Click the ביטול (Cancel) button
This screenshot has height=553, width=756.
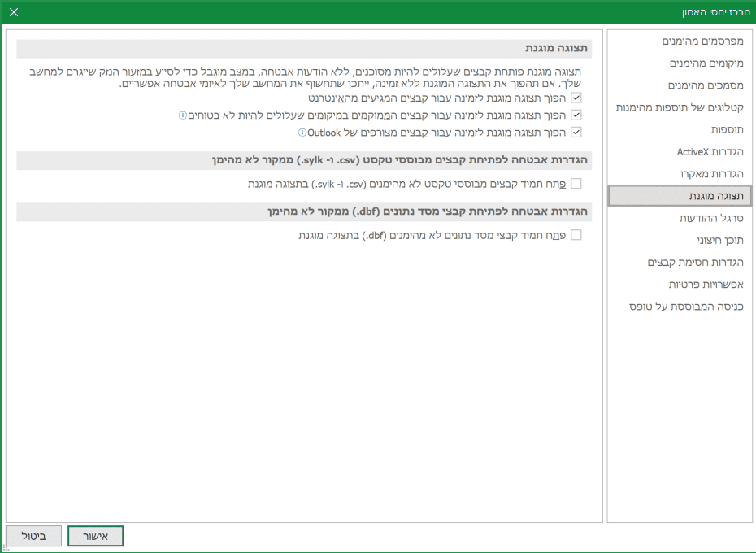[x=34, y=536]
